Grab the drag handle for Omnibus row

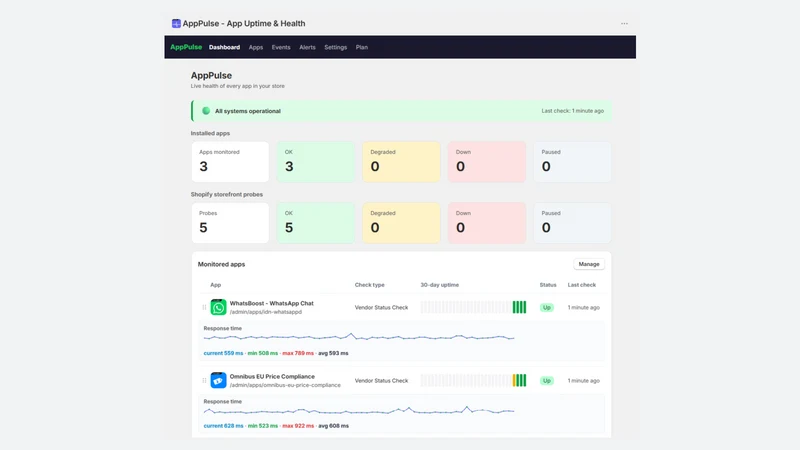(204, 380)
